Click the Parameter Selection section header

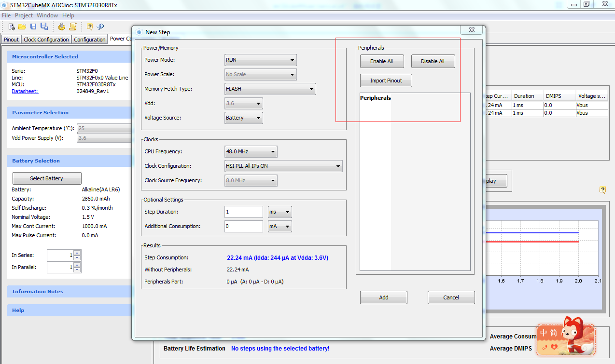[69, 112]
